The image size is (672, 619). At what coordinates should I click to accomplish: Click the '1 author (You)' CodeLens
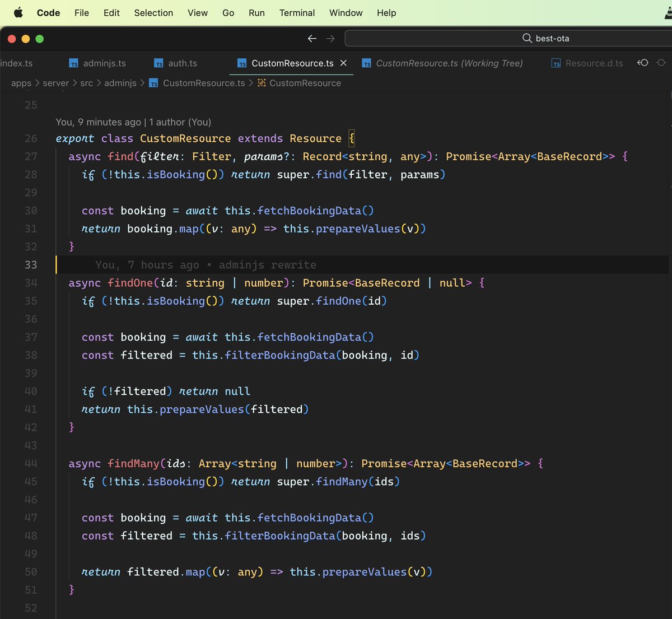point(180,122)
